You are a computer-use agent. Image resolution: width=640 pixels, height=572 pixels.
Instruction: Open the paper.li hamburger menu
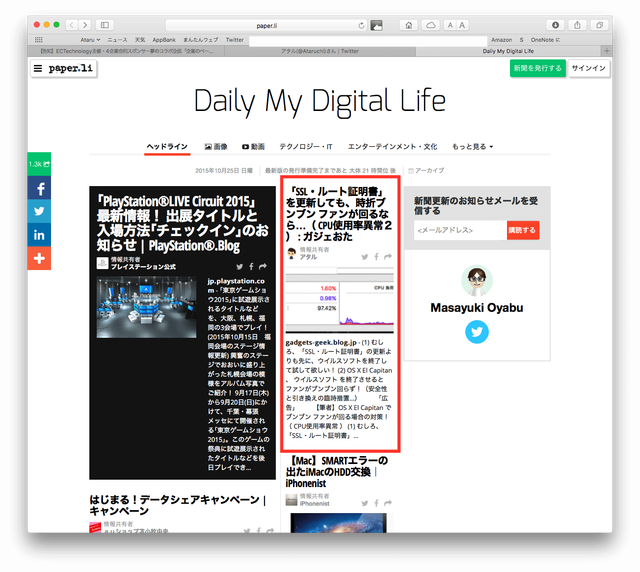coord(38,68)
